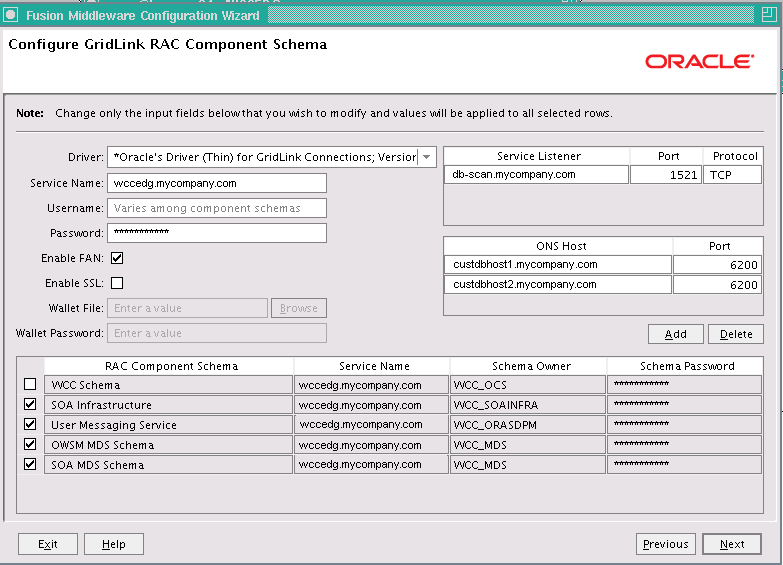783x565 pixels.
Task: Click the Wallet File input field
Action: [187, 308]
